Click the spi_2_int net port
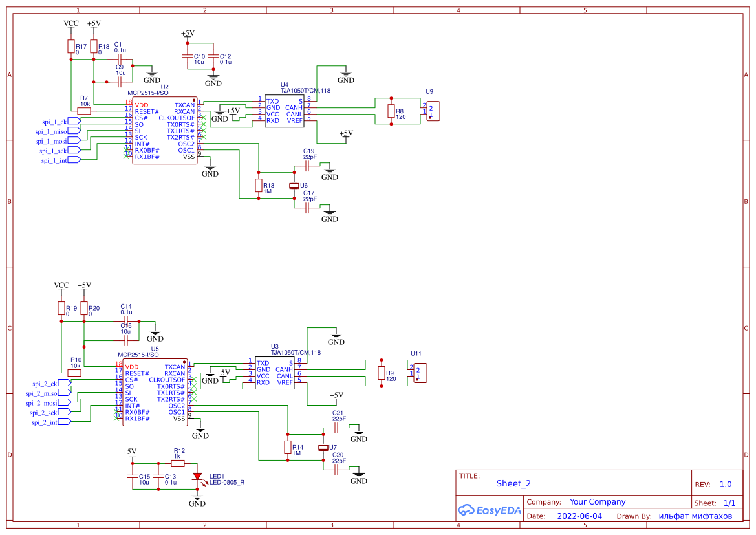The height and width of the screenshot is (535, 756). point(63,422)
